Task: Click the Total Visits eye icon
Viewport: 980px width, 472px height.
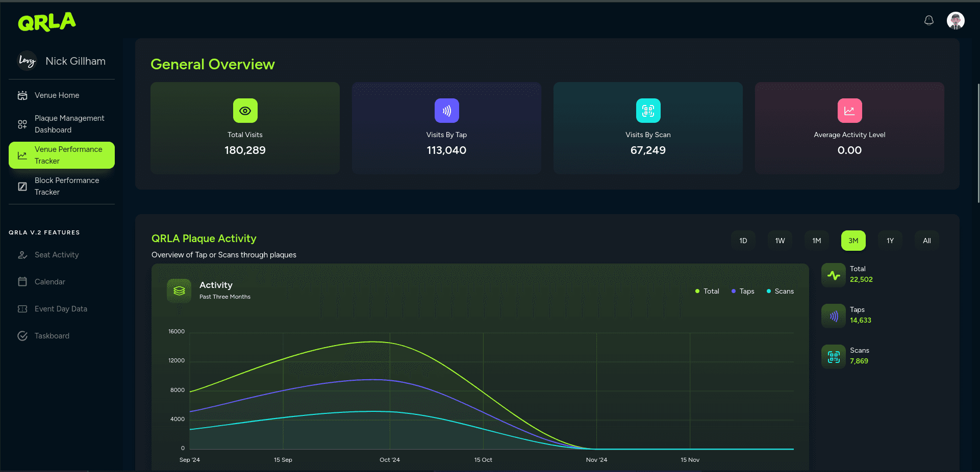Action: click(245, 111)
